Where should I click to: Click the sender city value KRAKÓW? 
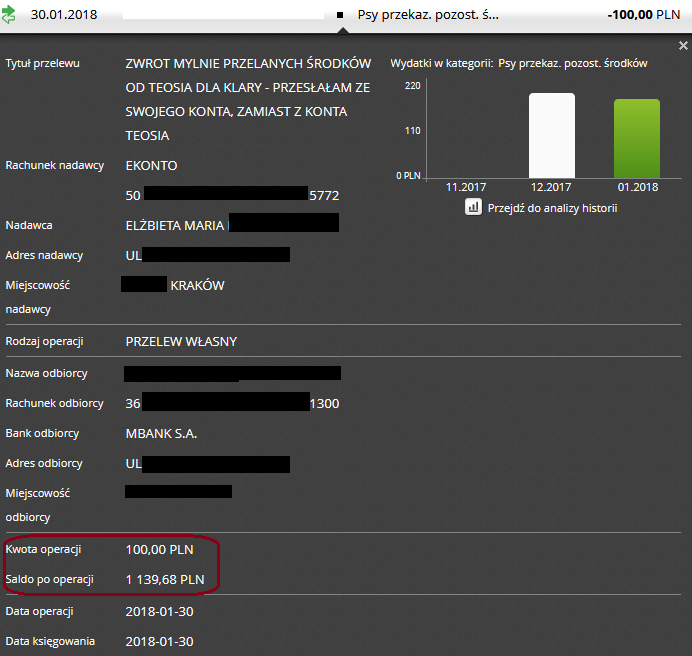[197, 285]
